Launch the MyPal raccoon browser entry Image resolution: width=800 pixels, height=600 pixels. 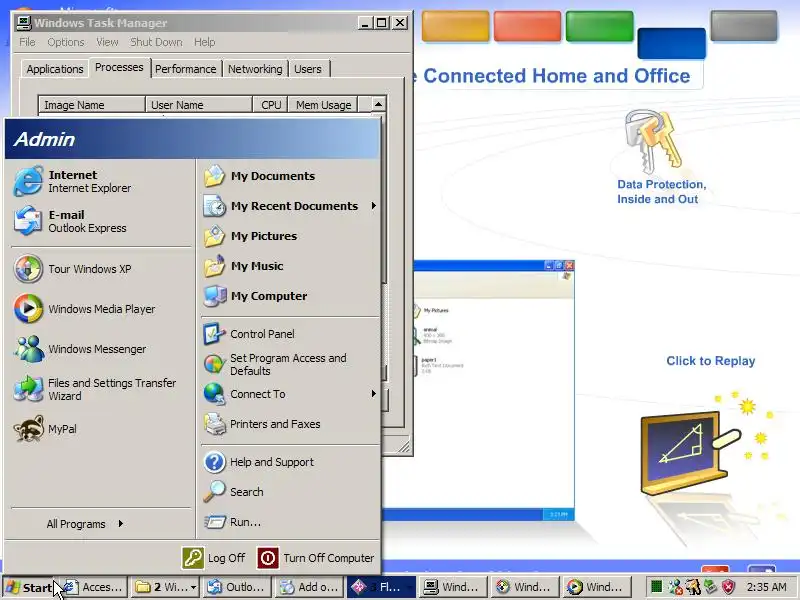point(101,429)
